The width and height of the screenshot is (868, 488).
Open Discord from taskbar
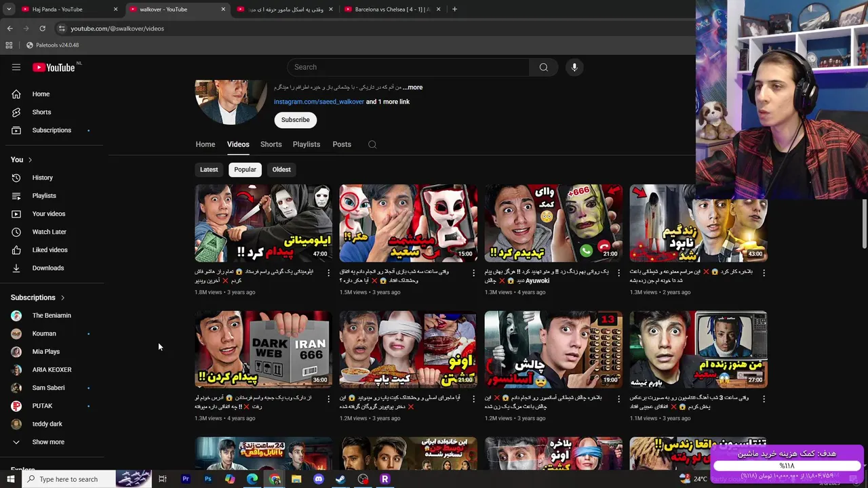pos(319,479)
